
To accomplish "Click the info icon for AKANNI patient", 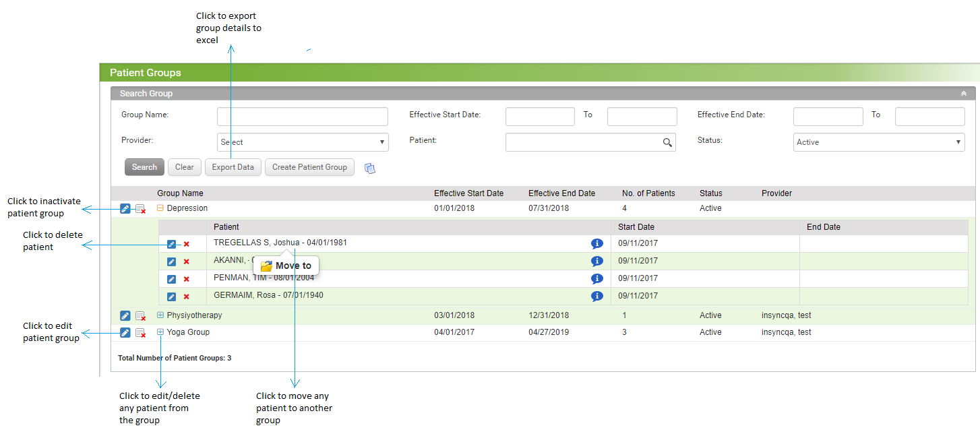I will (x=596, y=261).
